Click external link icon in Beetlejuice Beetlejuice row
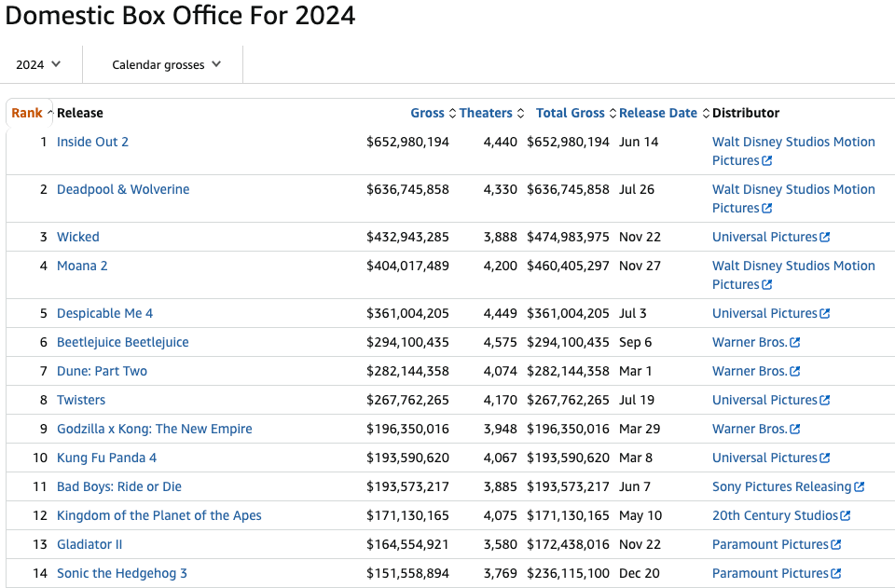This screenshot has width=895, height=588. (795, 343)
